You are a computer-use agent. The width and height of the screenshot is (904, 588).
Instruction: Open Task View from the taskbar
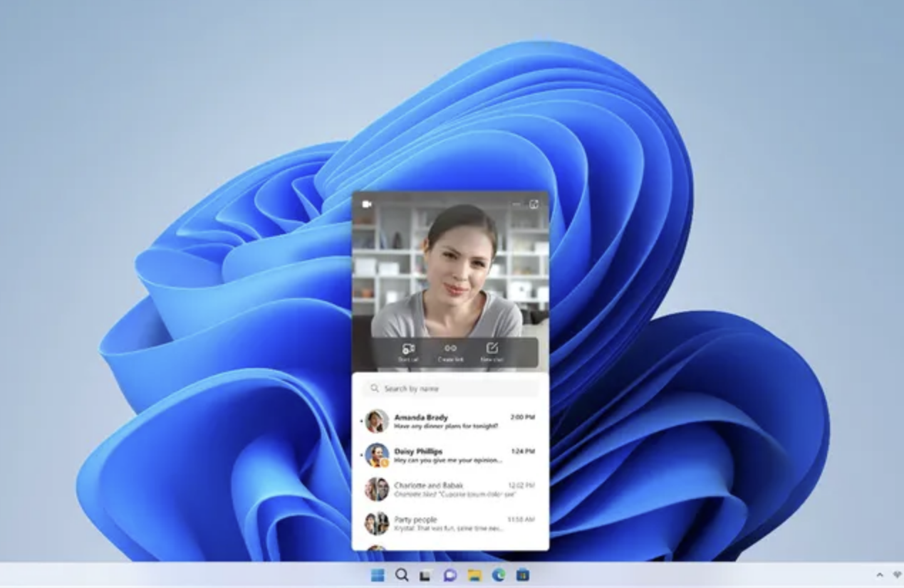(425, 575)
